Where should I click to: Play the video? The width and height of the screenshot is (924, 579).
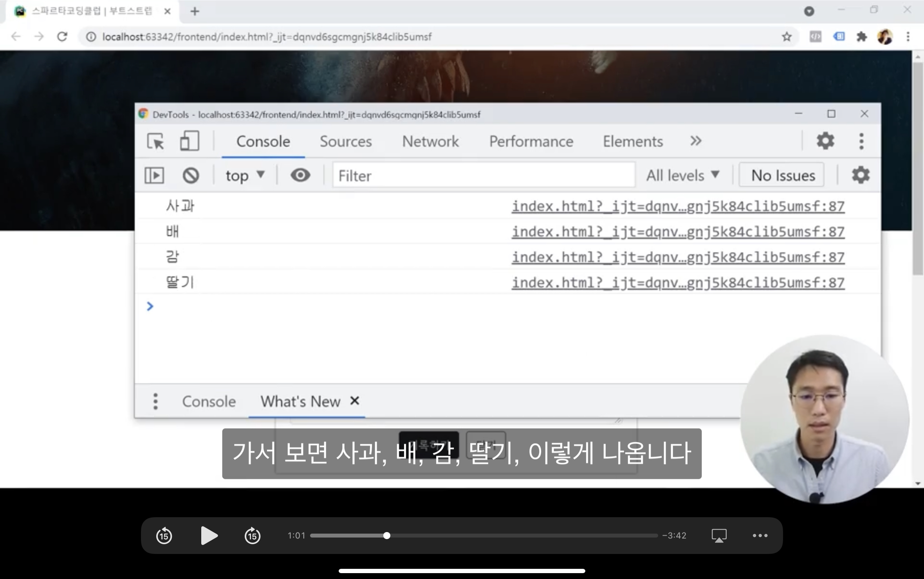tap(209, 536)
